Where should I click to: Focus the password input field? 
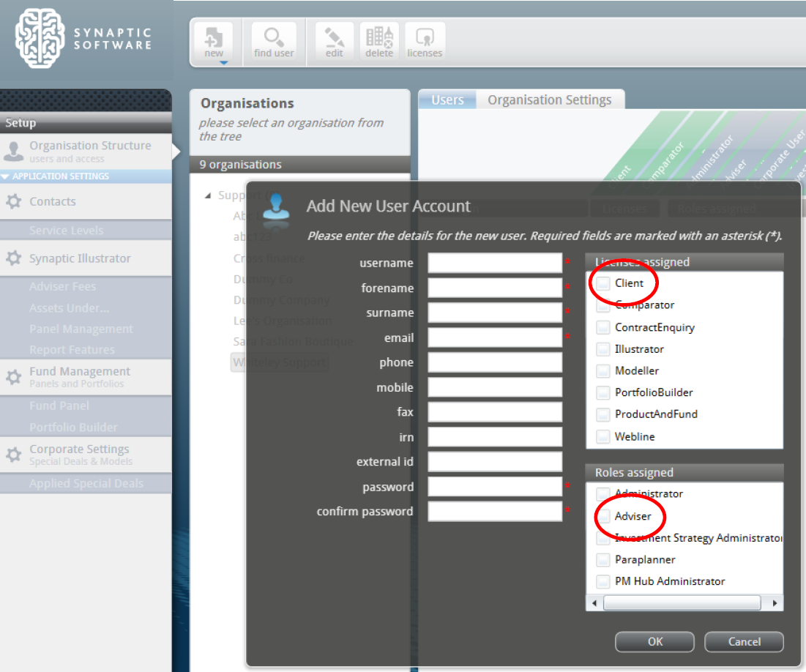[x=494, y=486]
